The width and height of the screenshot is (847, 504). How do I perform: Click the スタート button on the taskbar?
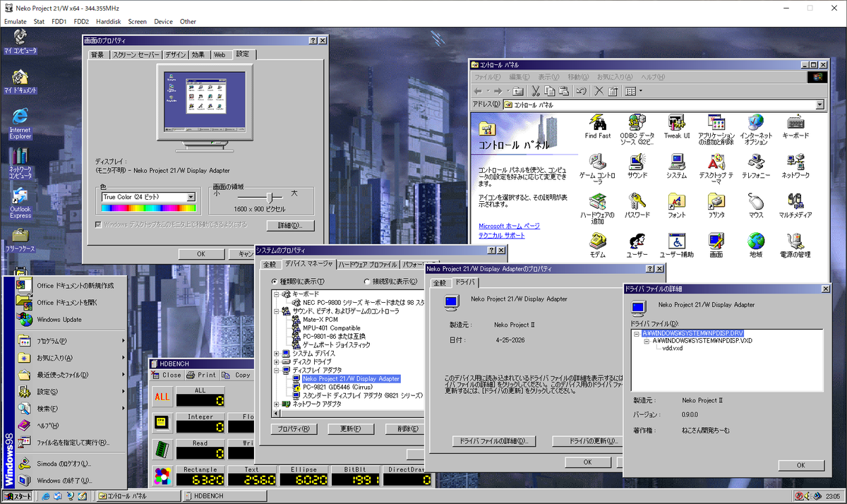(x=18, y=496)
